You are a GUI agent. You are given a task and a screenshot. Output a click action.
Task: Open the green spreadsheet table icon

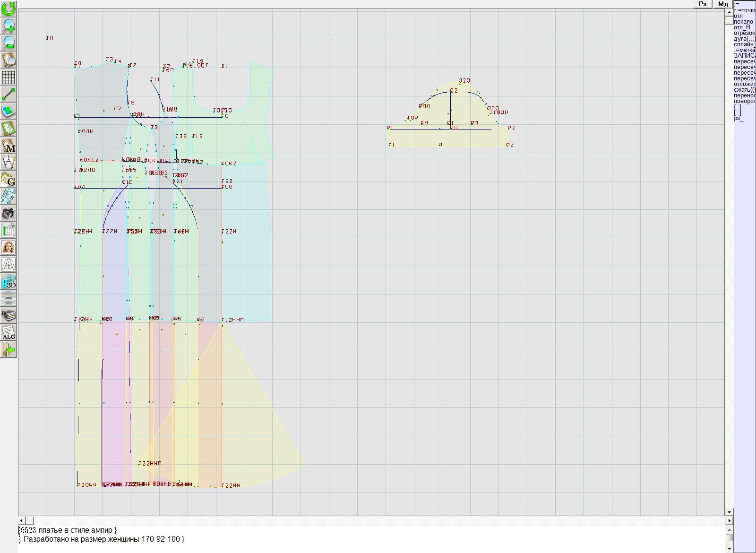9,231
